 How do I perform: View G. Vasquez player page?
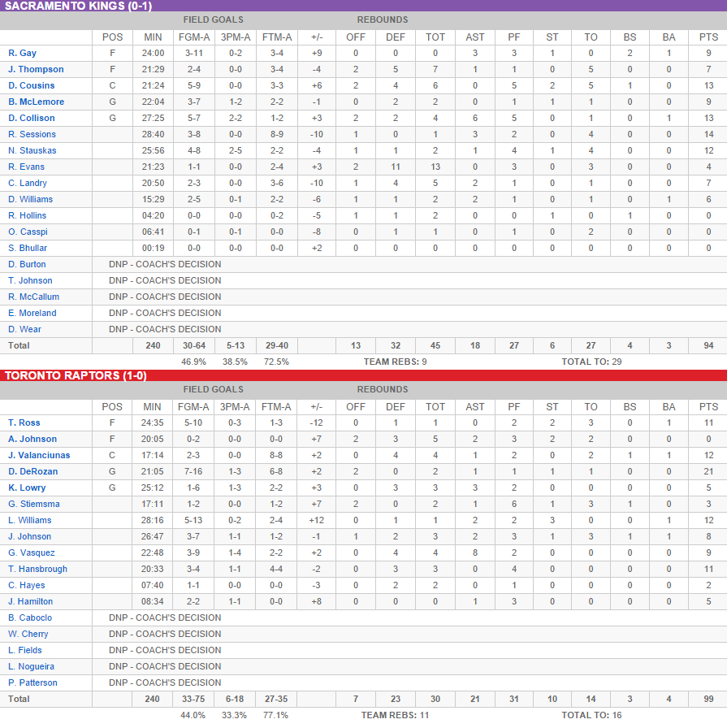click(x=32, y=552)
